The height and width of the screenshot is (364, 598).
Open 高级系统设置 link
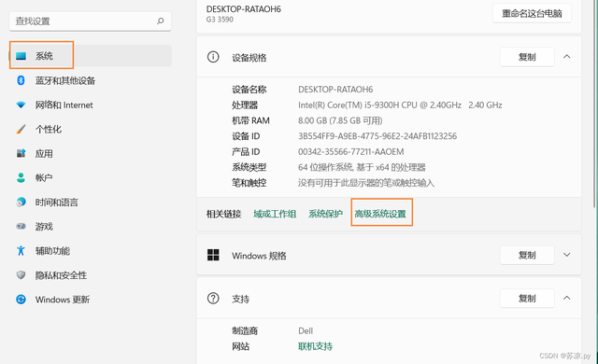click(380, 214)
